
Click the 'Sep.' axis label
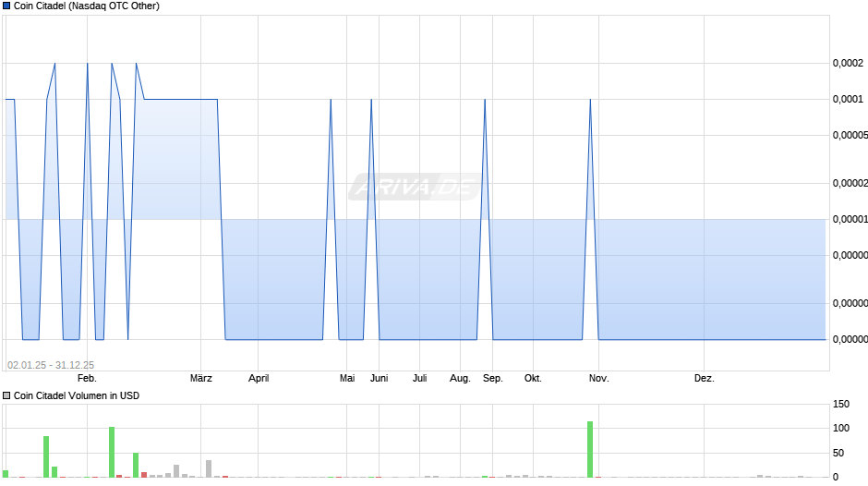493,379
